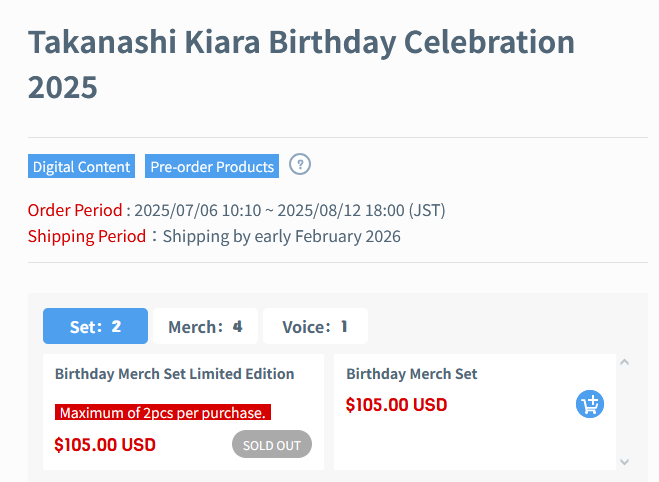Click the scroll up arrow in product list
Image resolution: width=659 pixels, height=482 pixels.
(625, 362)
